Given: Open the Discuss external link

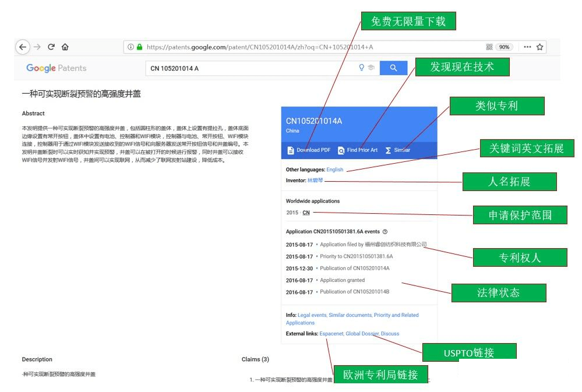Looking at the screenshot, I should pyautogui.click(x=390, y=334).
